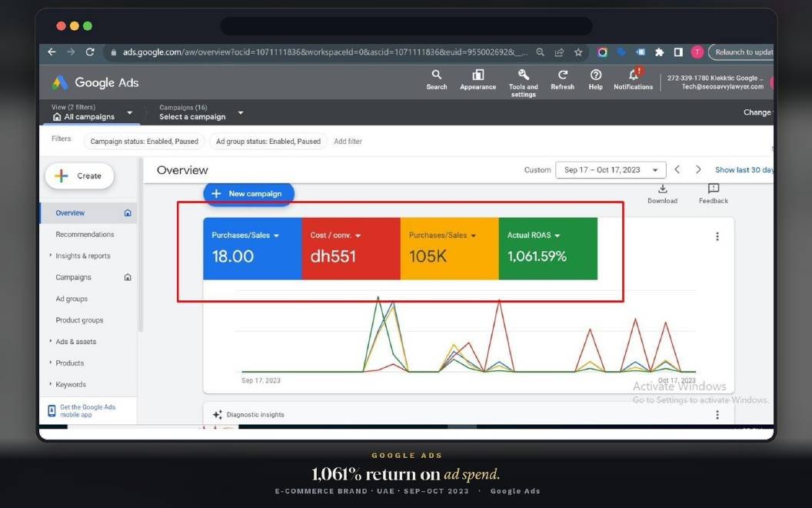Reload the page with browser refresh icon
812x508 pixels.
pos(90,52)
